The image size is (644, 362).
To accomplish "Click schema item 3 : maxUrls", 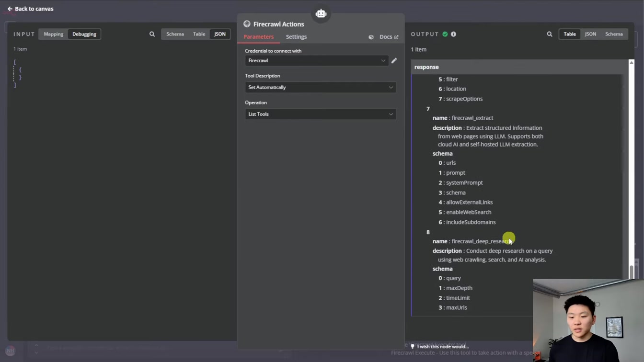I will [453, 307].
